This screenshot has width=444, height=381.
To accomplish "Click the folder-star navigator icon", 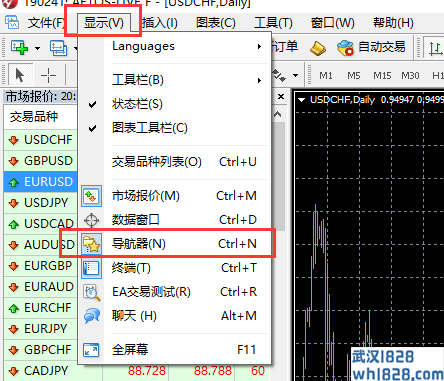I will tap(91, 244).
